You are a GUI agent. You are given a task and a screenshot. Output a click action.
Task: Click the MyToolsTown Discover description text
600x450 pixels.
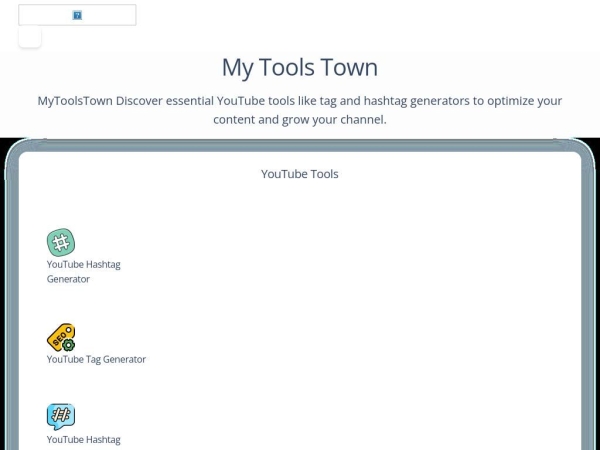300,110
